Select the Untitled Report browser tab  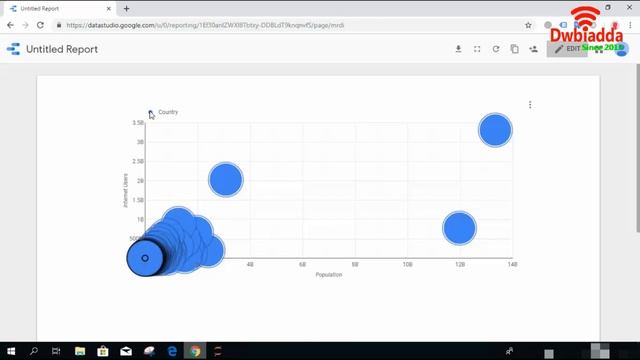point(60,9)
